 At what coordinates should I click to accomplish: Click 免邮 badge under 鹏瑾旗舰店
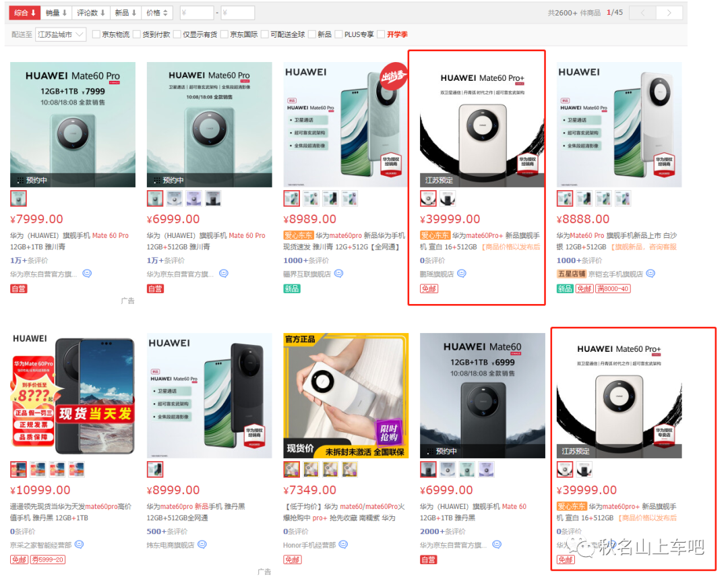(x=429, y=288)
